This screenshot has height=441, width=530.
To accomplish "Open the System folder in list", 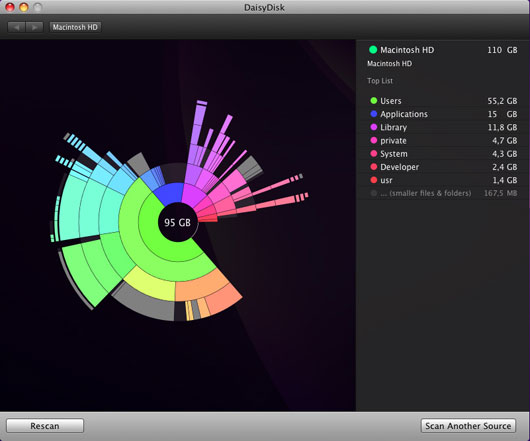I will pos(443,153).
